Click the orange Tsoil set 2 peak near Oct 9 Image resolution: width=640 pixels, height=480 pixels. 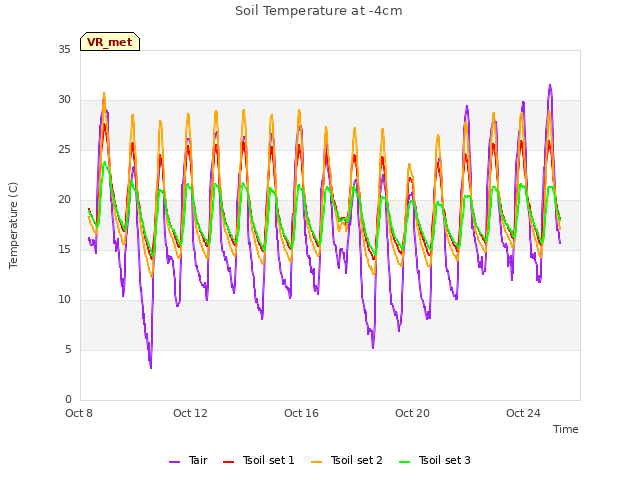click(104, 93)
